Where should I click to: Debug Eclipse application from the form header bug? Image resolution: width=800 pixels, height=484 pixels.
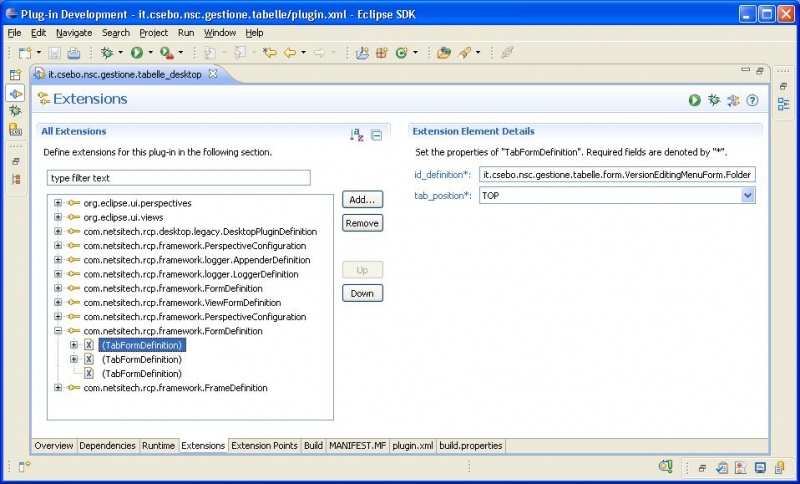pyautogui.click(x=714, y=100)
